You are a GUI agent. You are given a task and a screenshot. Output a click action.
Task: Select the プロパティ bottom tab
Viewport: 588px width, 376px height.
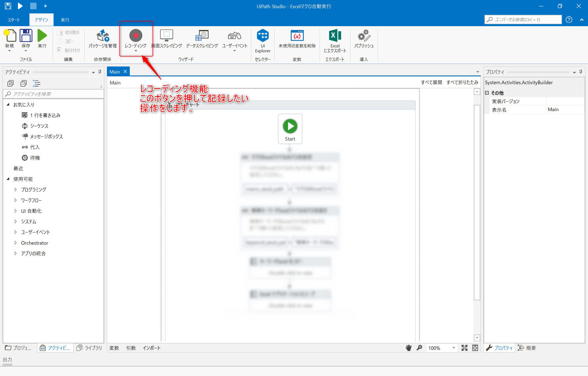click(500, 348)
